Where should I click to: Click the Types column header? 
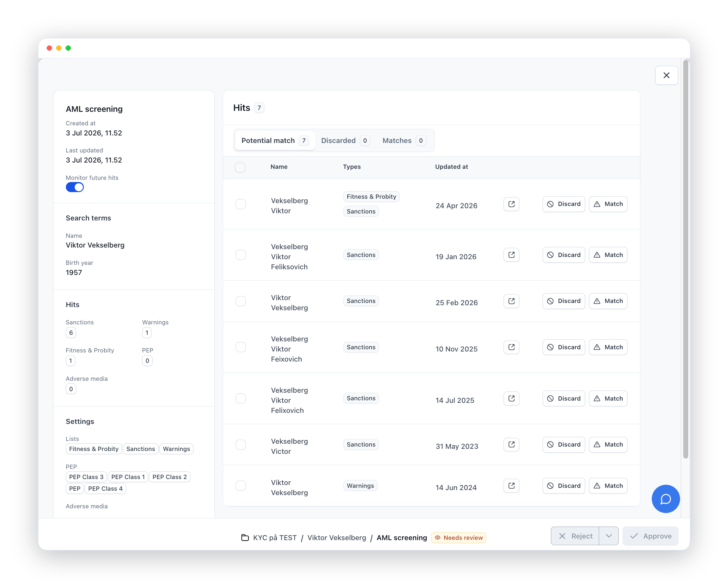point(351,167)
